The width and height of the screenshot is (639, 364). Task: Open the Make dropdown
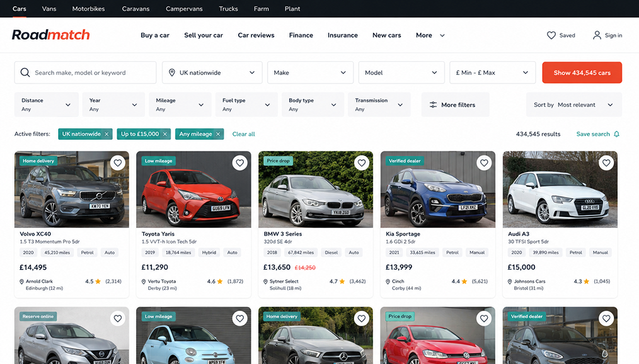tap(310, 72)
